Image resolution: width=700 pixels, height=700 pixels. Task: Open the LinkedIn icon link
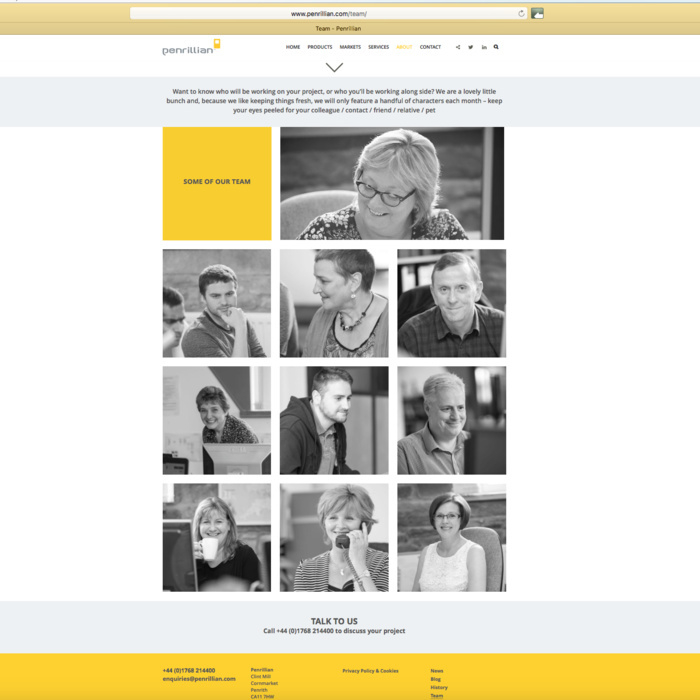(x=484, y=47)
